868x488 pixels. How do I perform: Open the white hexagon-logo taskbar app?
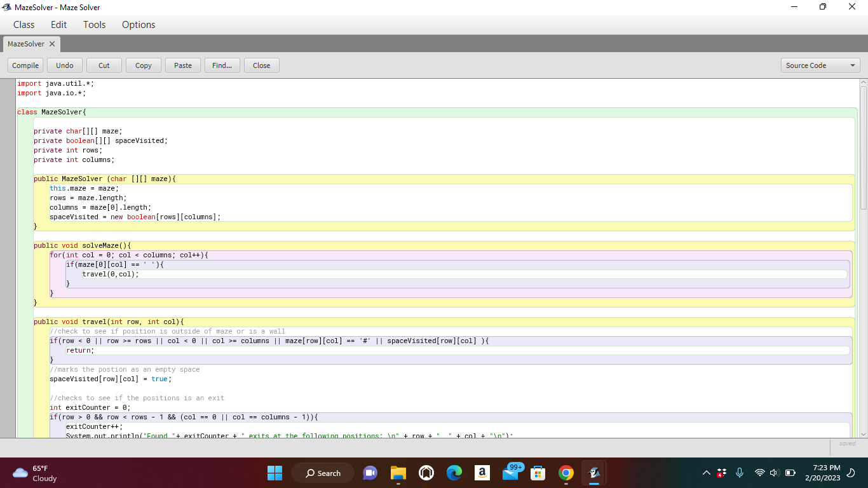point(426,473)
